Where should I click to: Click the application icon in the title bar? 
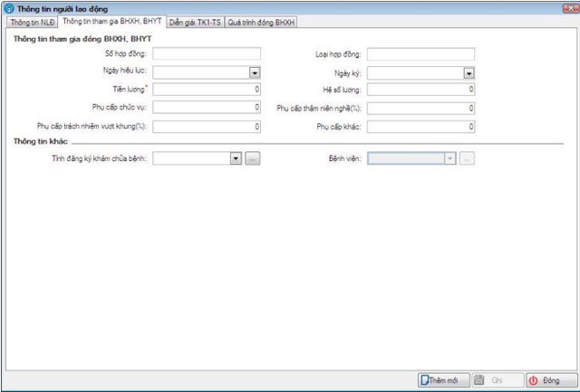[9, 8]
